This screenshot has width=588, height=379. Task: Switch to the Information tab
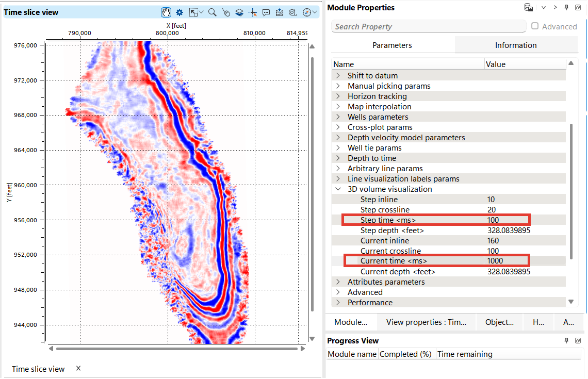click(516, 45)
